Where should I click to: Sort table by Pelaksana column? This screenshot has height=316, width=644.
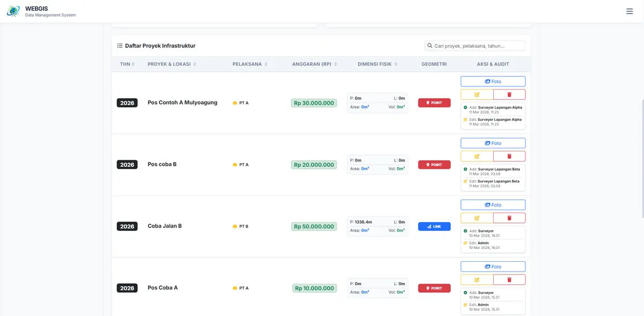[x=250, y=64]
